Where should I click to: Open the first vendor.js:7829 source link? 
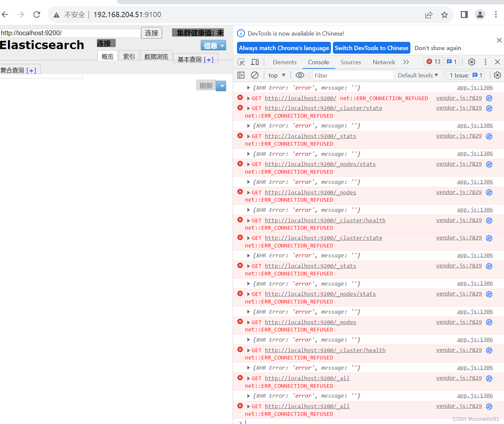pos(459,98)
